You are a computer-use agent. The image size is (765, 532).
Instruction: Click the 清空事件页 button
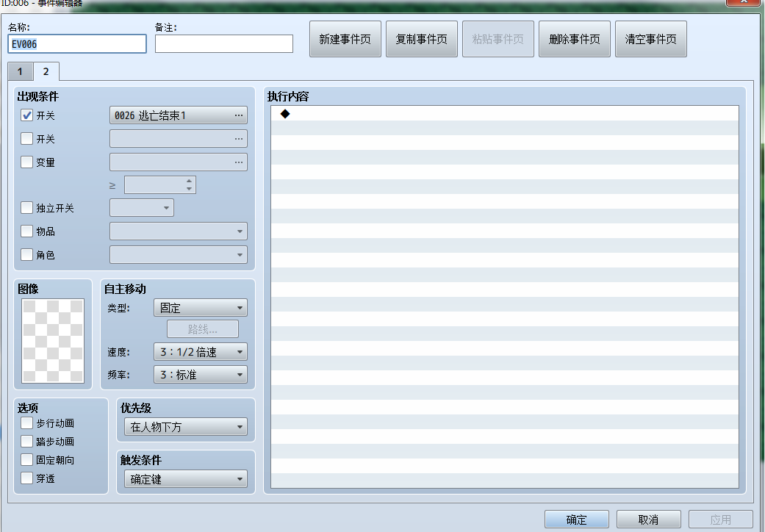click(651, 39)
